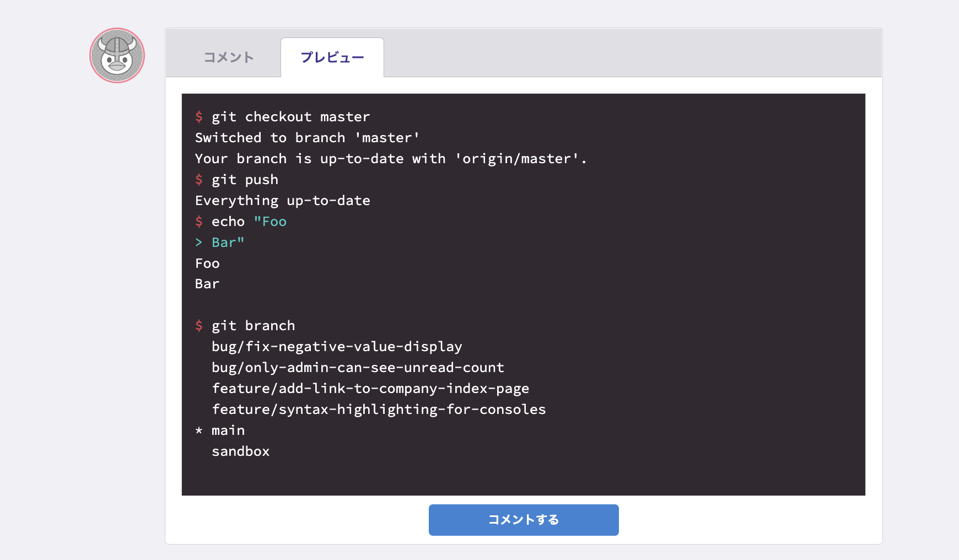Image resolution: width=959 pixels, height=560 pixels.
Task: Select the bug/fix-negative-value-display branch name
Action: point(337,346)
